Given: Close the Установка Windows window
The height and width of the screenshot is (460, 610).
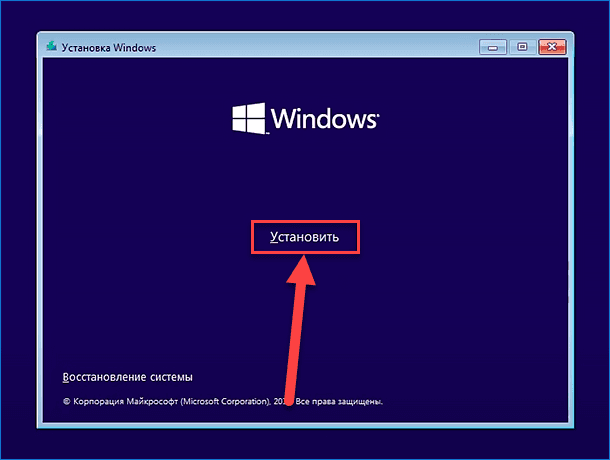Looking at the screenshot, I should [x=552, y=47].
